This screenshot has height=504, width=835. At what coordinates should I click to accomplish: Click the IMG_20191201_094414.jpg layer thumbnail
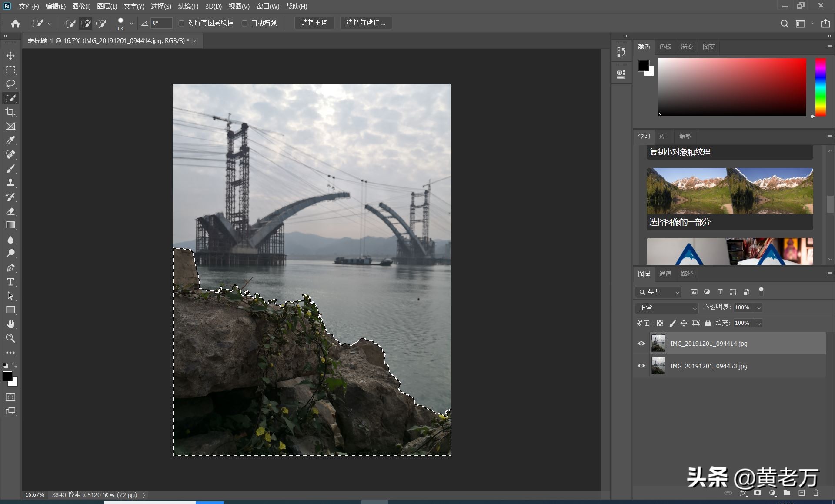coord(658,343)
